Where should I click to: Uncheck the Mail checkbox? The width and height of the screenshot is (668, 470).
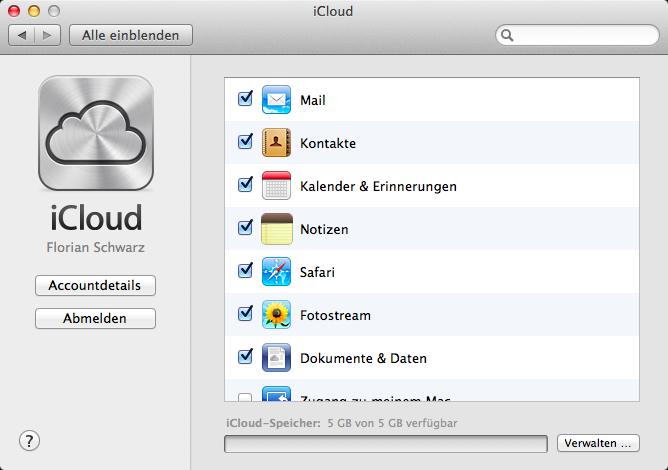(245, 98)
